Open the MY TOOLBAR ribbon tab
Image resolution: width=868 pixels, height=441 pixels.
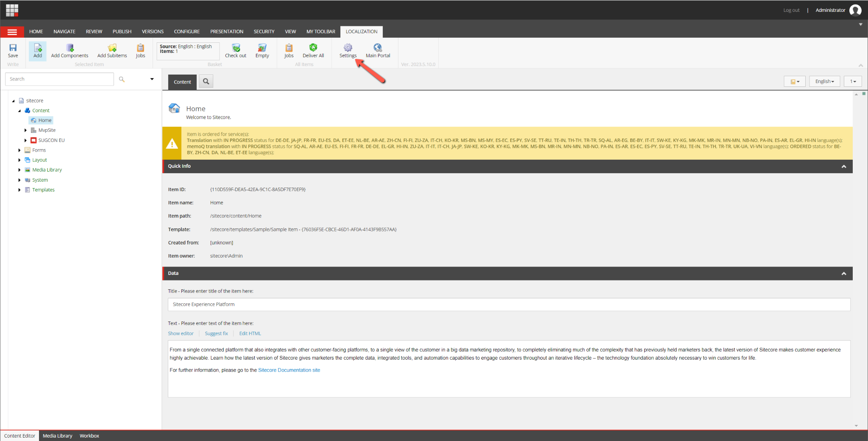(x=321, y=32)
